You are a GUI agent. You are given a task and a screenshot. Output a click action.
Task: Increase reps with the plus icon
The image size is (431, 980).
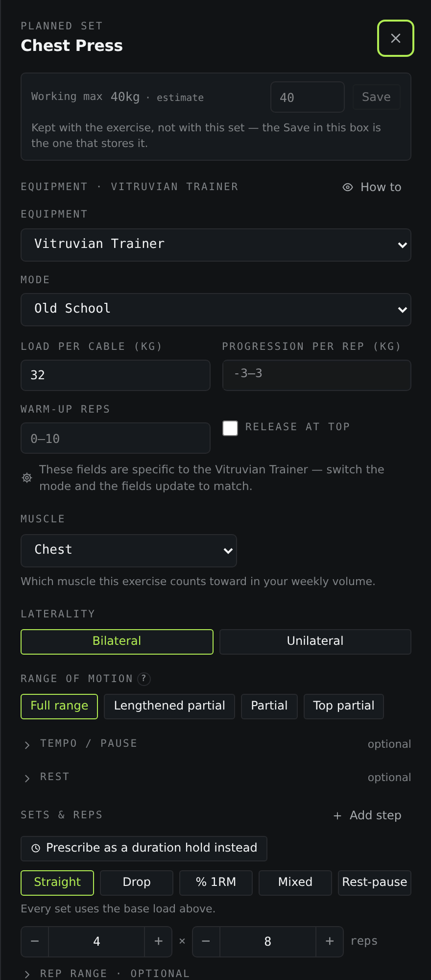(x=330, y=941)
